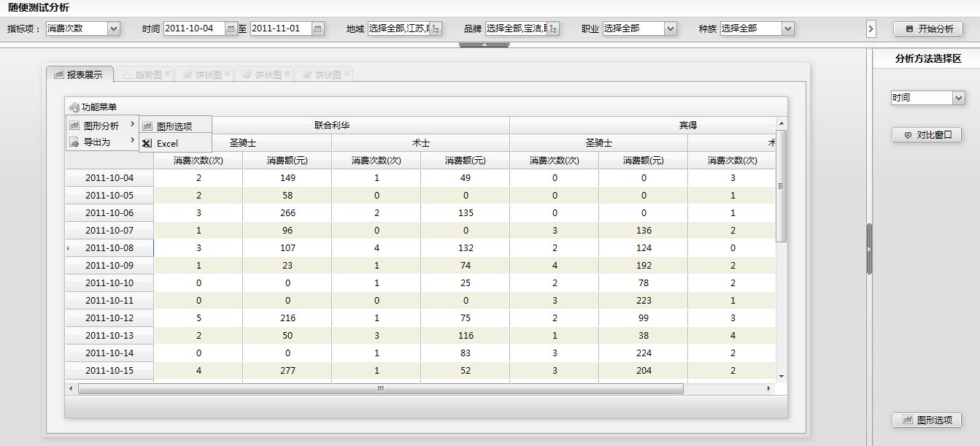Switch to the 报表展示 tab

coord(80,74)
